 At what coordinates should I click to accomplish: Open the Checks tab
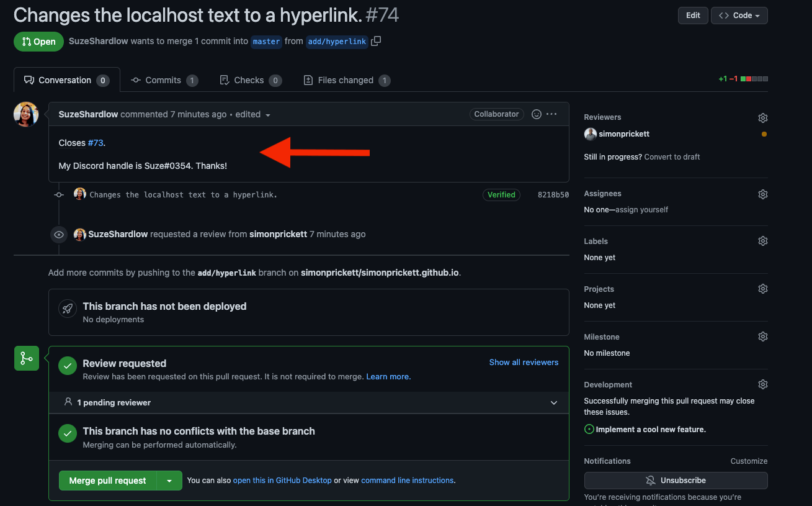[x=249, y=80]
